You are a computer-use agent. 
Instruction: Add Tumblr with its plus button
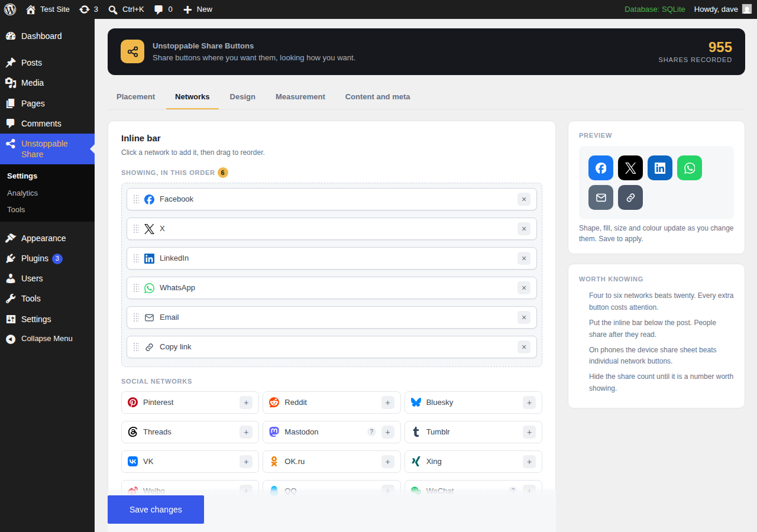529,432
